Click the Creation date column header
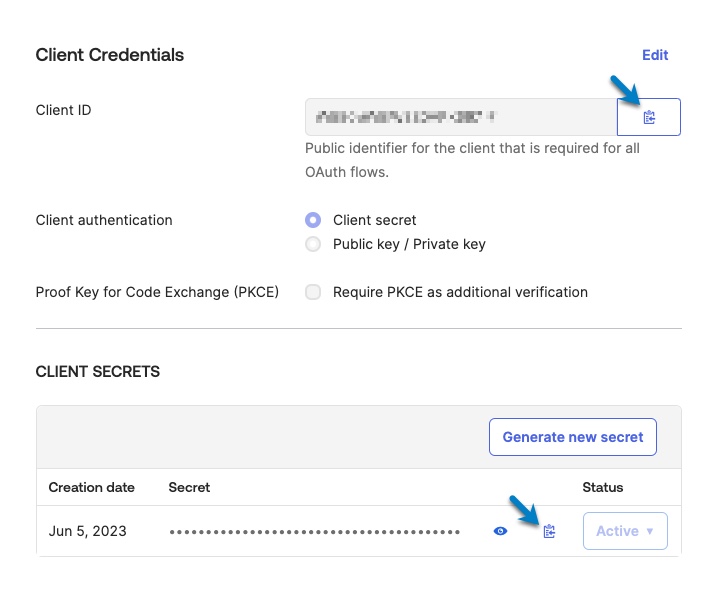The width and height of the screenshot is (718, 593). click(92, 487)
